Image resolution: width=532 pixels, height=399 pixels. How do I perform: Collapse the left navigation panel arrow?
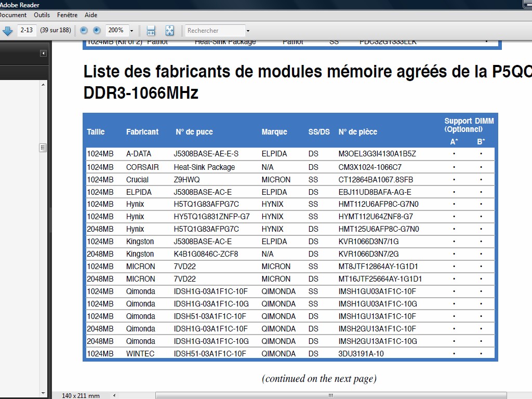pos(43,53)
